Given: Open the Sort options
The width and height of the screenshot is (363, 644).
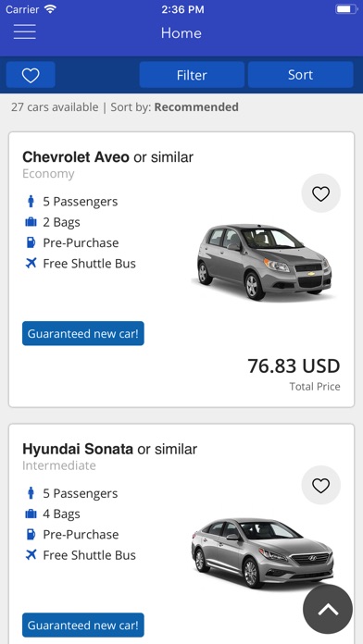Looking at the screenshot, I should pyautogui.click(x=301, y=75).
